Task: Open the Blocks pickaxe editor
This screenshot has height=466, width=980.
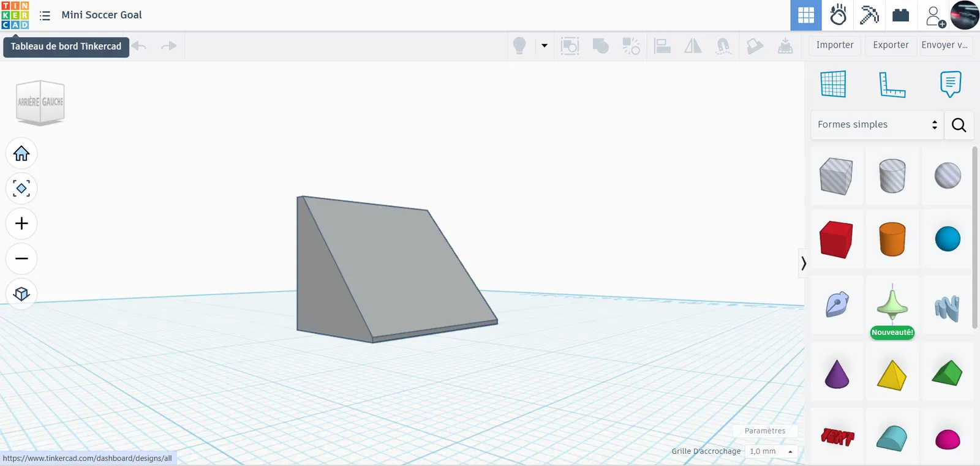Action: click(869, 15)
